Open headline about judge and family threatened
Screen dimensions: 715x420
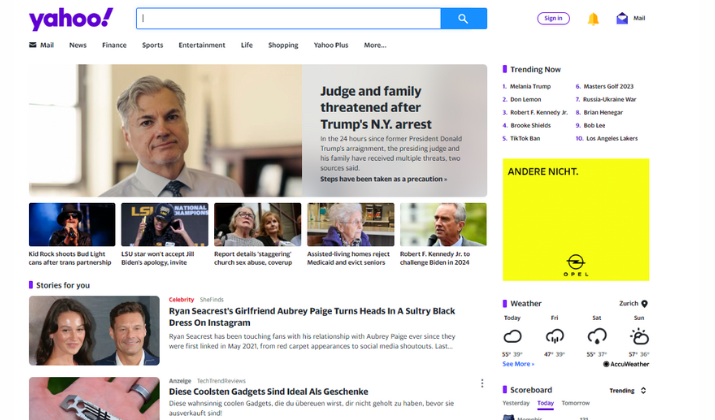click(376, 108)
